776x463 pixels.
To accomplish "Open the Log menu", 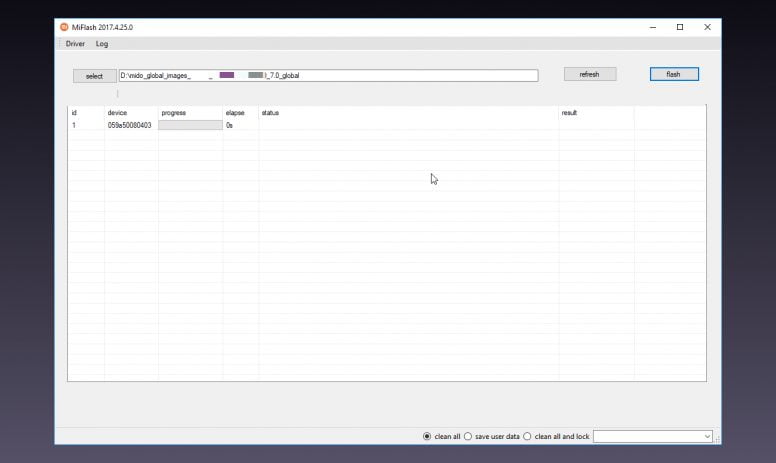I will tap(102, 44).
